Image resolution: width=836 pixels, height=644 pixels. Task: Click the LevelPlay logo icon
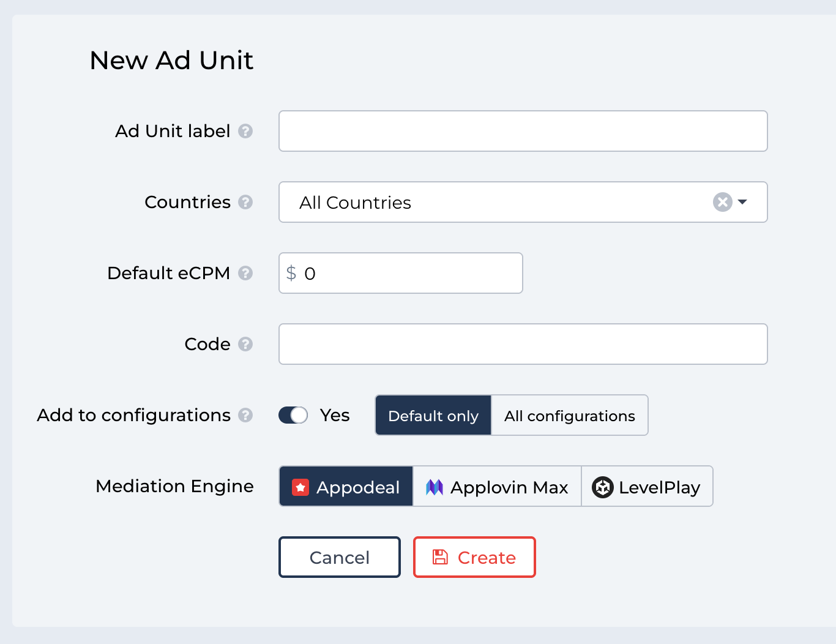pyautogui.click(x=602, y=487)
